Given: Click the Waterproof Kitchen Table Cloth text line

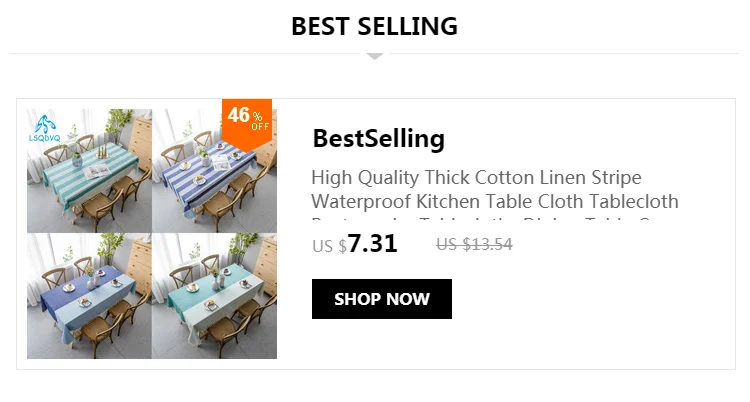Looking at the screenshot, I should pos(495,201).
